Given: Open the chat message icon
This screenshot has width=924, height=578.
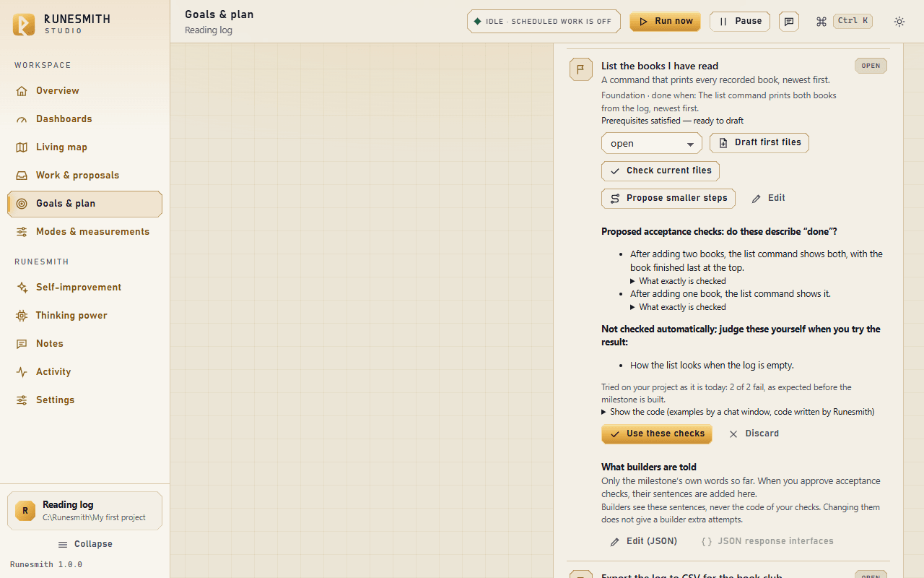Looking at the screenshot, I should coord(789,22).
